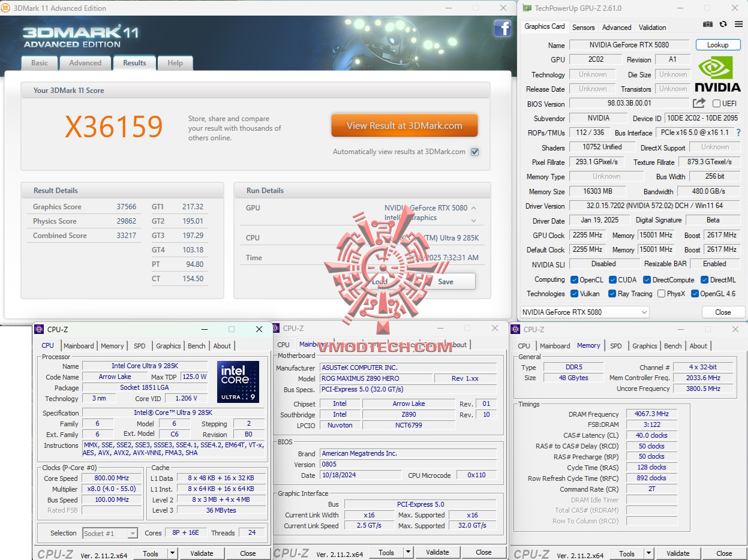The image size is (748, 560).
Task: Open the Validation tab in GPU-Z
Action: (652, 27)
